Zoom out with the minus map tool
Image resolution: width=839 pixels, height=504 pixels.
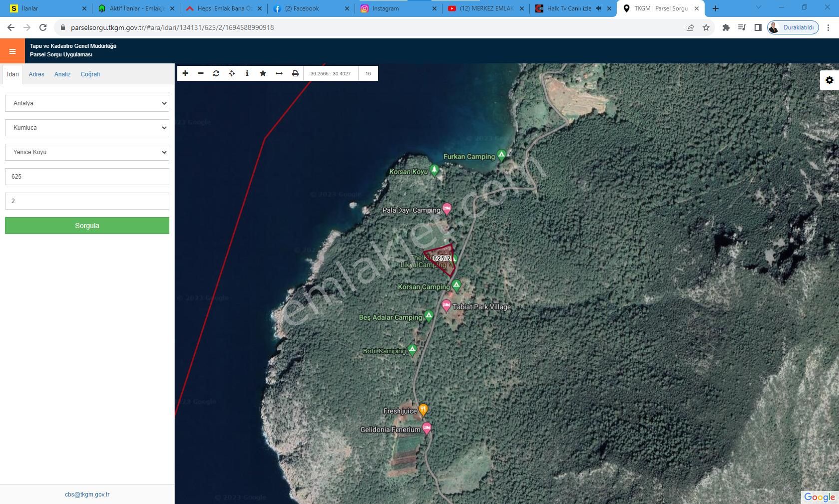pyautogui.click(x=201, y=73)
